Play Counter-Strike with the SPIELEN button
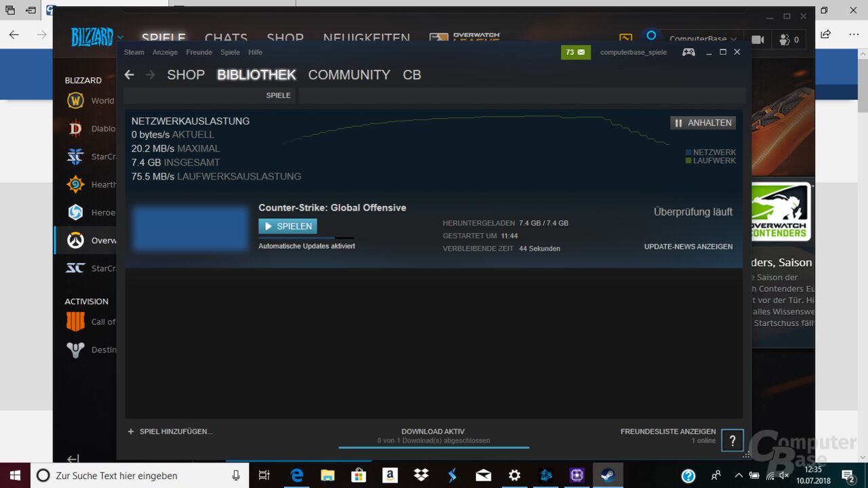This screenshot has width=868, height=488. pyautogui.click(x=288, y=226)
